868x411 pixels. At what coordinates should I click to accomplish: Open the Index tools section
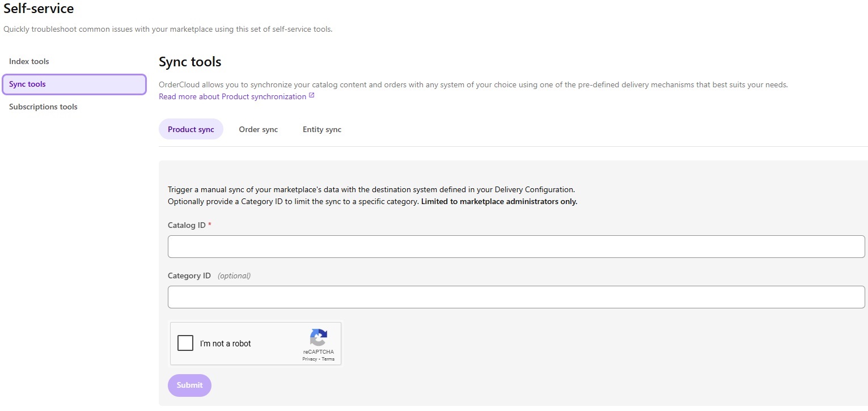29,61
